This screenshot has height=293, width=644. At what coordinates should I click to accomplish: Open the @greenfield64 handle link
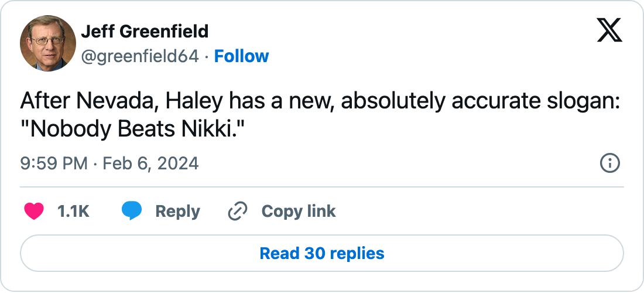pyautogui.click(x=140, y=56)
